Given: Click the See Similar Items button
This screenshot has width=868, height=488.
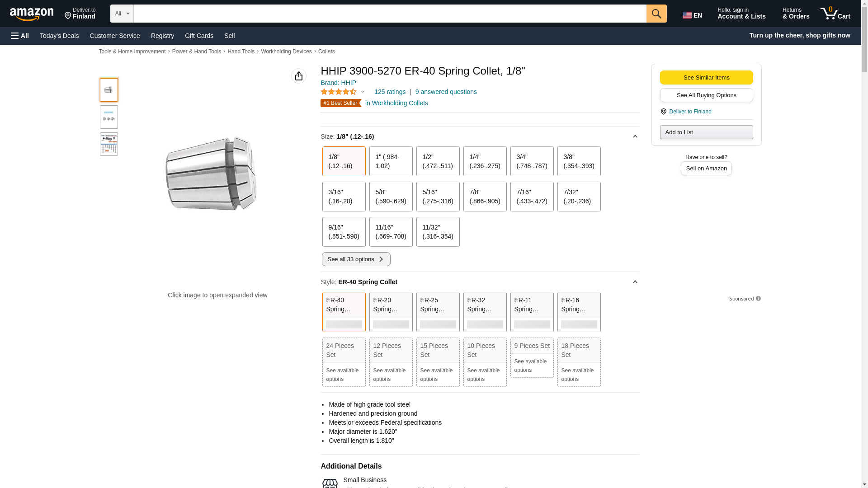Looking at the screenshot, I should pos(706,78).
